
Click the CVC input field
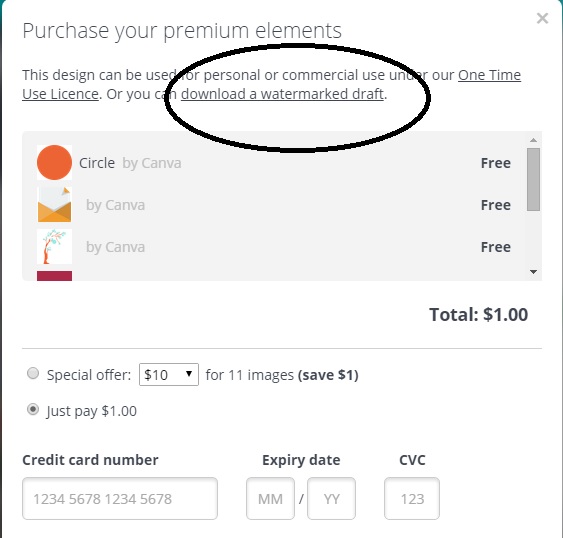412,498
